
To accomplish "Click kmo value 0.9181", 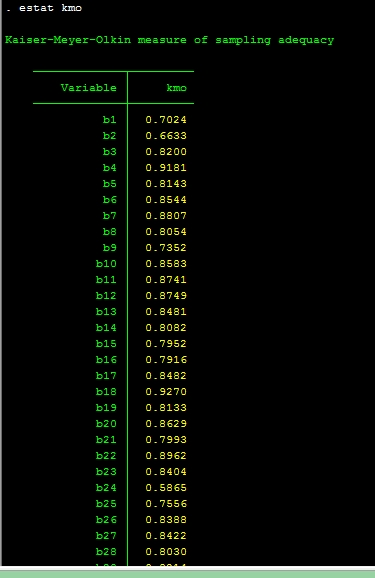I will coord(166,168).
